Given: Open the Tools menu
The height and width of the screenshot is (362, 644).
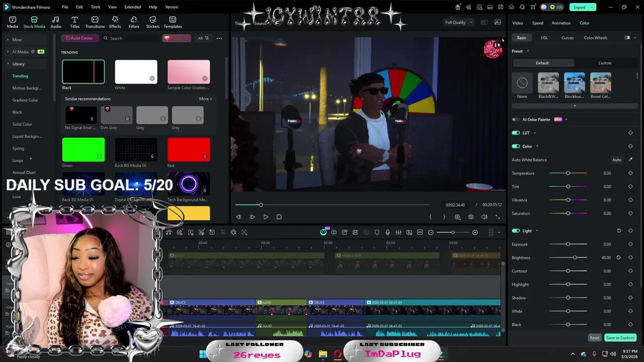Looking at the screenshot, I should 96,7.
